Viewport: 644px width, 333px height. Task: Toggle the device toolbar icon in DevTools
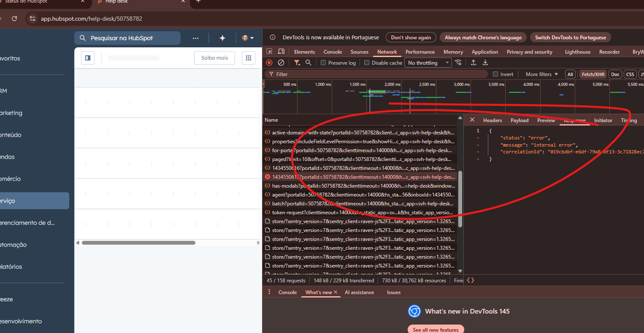point(281,52)
